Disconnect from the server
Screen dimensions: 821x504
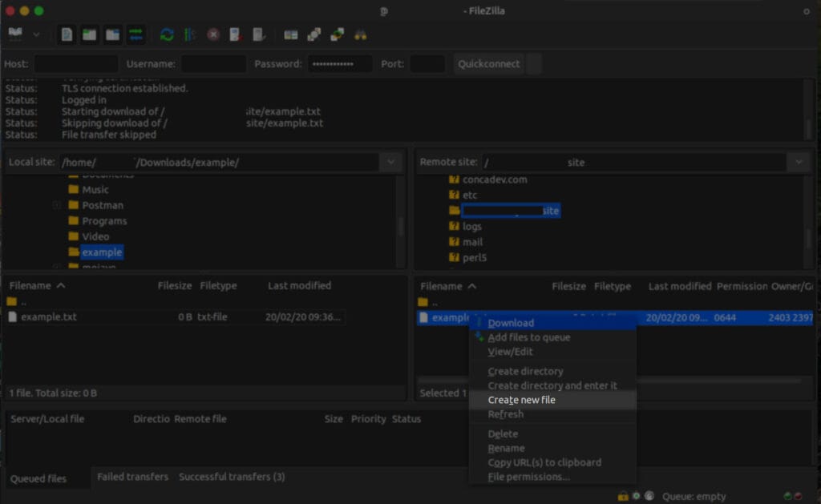(x=235, y=34)
